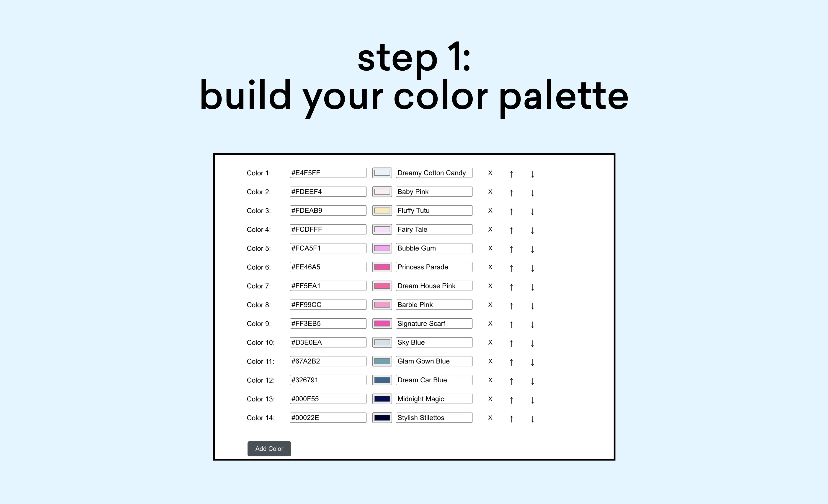Screen dimensions: 828x504
Task: Edit the hex code for Color 5
Action: click(328, 248)
